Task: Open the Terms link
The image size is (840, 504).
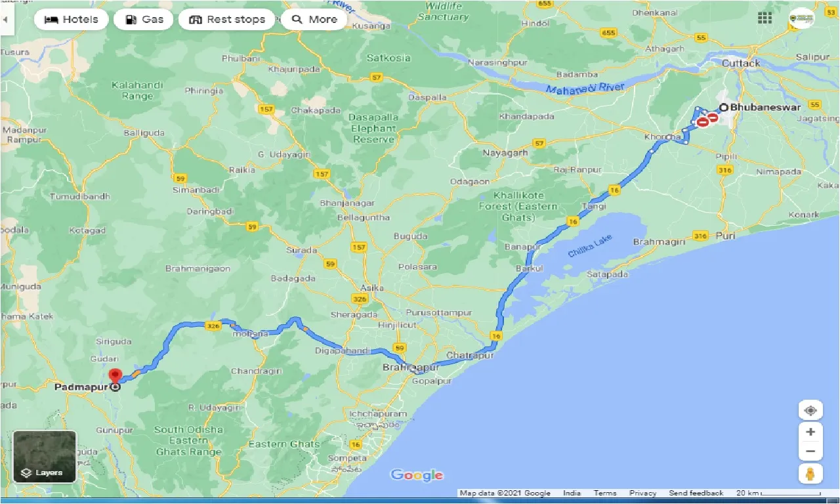Action: (x=604, y=493)
